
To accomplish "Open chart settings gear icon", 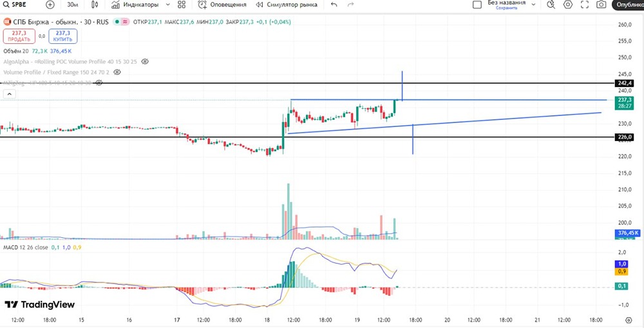I will 568,5.
